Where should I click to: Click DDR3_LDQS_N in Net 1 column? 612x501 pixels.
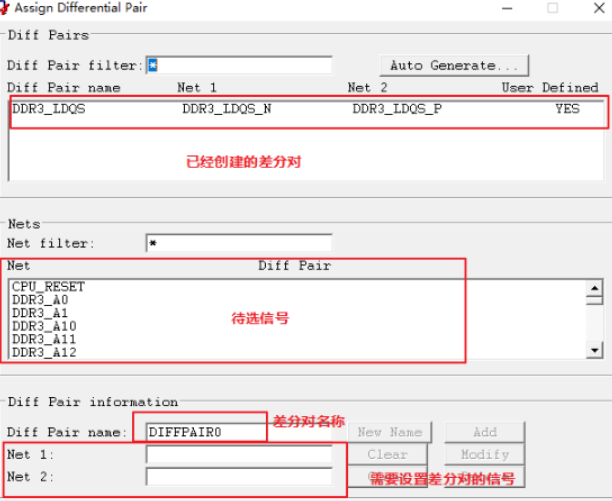tap(227, 109)
